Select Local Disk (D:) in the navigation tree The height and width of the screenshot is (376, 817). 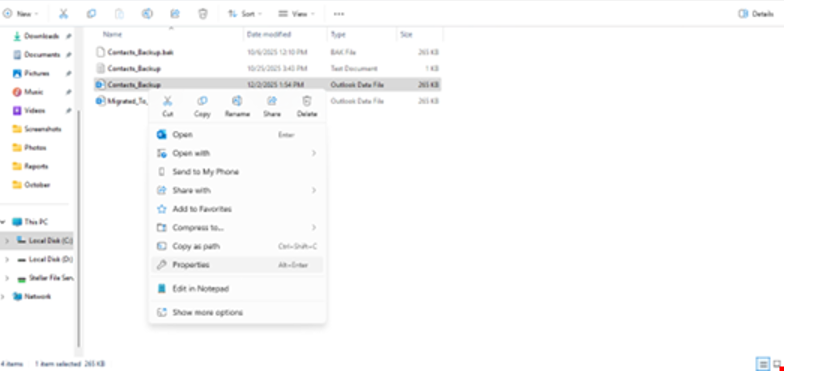44,259
